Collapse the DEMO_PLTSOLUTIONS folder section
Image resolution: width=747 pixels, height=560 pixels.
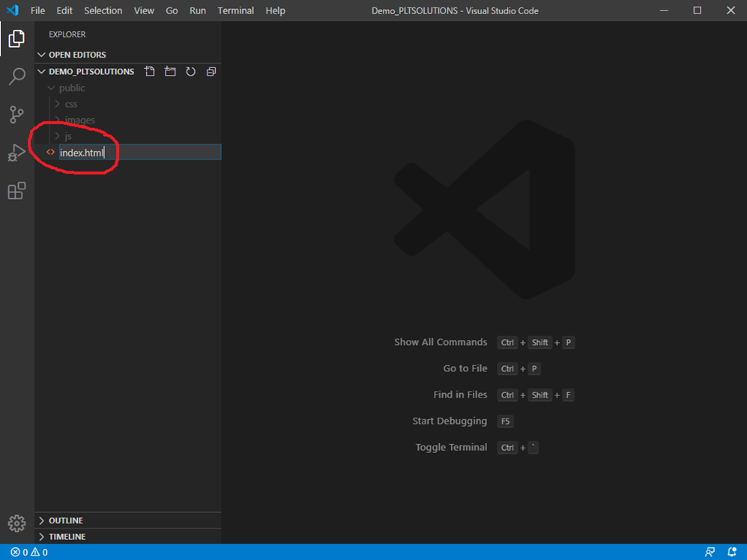(41, 71)
